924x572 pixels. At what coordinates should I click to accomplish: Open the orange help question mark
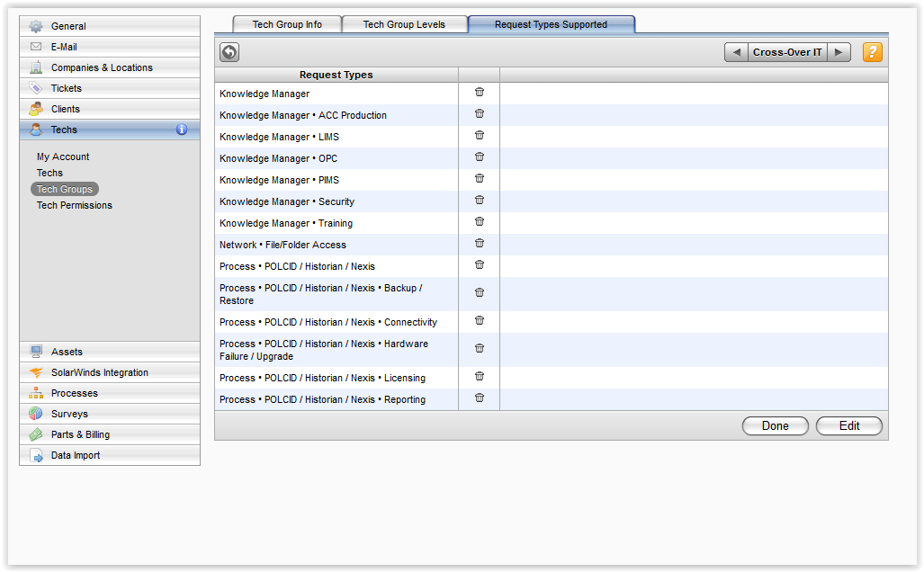tap(872, 52)
